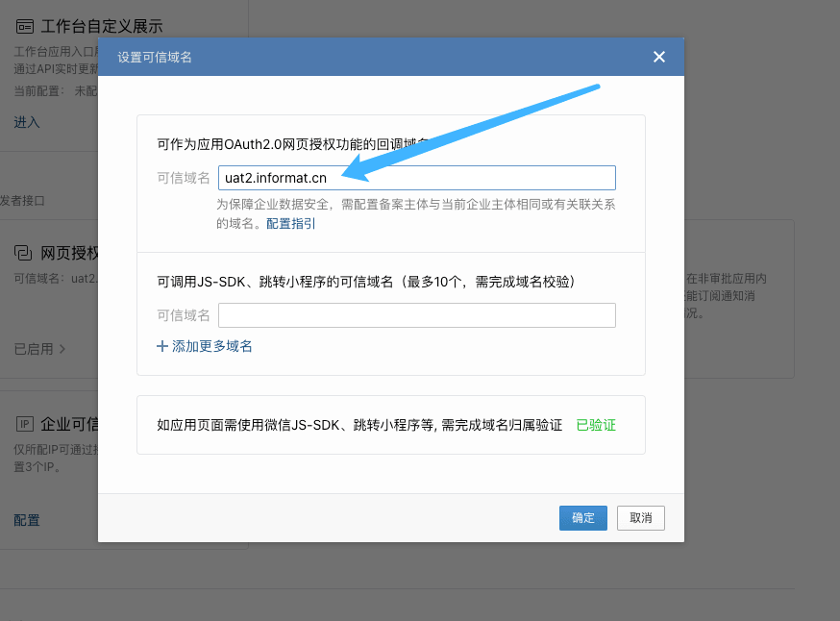Expand the 已启用 chevron
Image resolution: width=840 pixels, height=621 pixels.
pos(62,349)
